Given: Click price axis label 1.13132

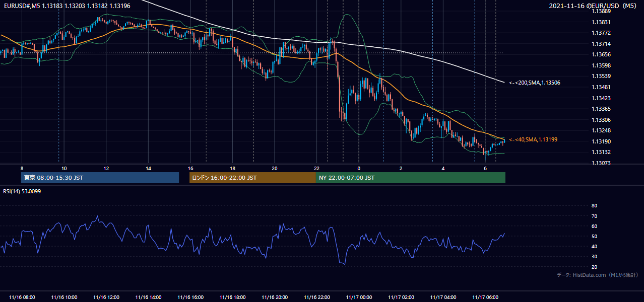Looking at the screenshot, I should tap(601, 152).
